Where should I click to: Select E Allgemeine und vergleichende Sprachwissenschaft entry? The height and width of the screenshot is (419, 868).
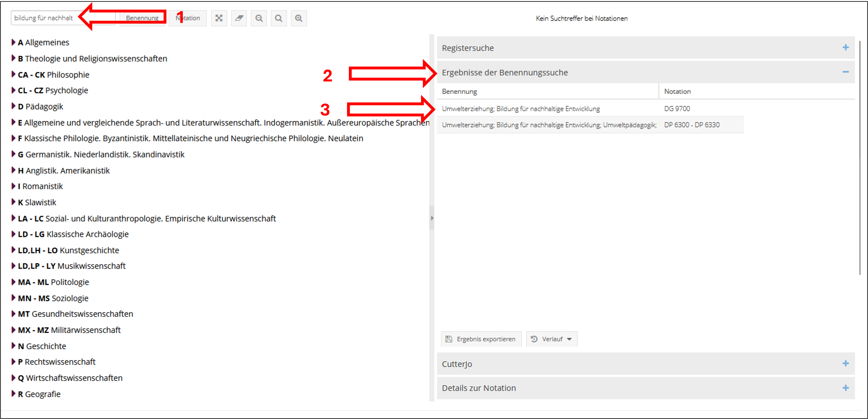click(223, 123)
